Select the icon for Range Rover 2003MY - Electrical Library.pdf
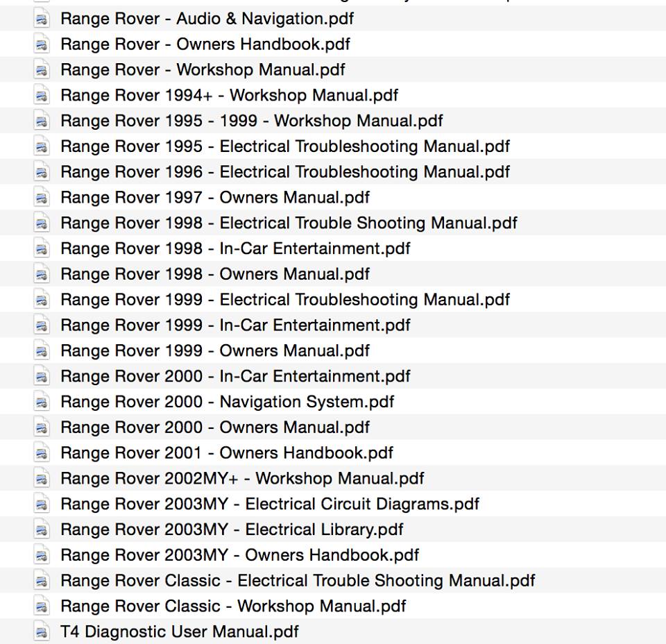666x644 pixels. (x=42, y=529)
